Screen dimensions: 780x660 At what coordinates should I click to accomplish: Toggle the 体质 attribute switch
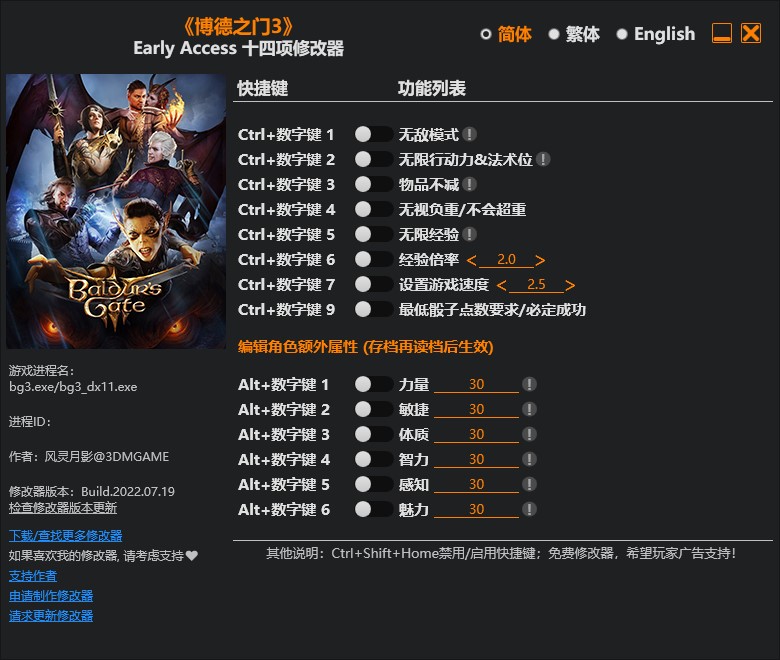(374, 434)
